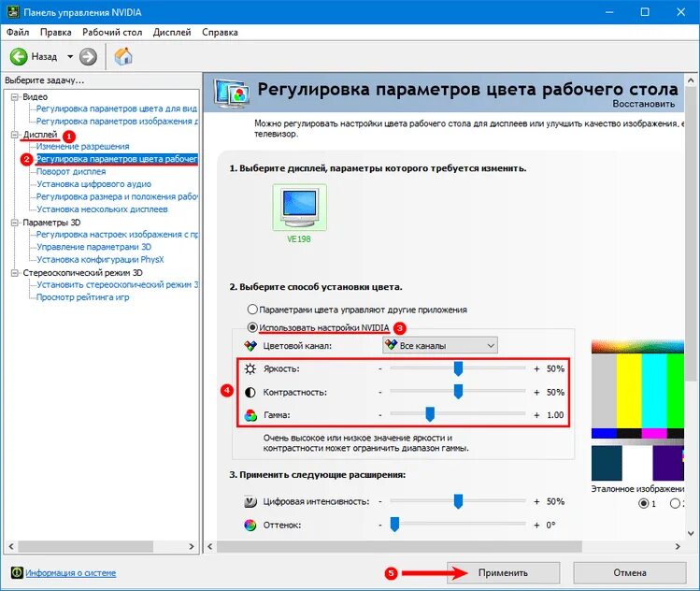Click the plus beside Контрастность slider

coord(536,392)
